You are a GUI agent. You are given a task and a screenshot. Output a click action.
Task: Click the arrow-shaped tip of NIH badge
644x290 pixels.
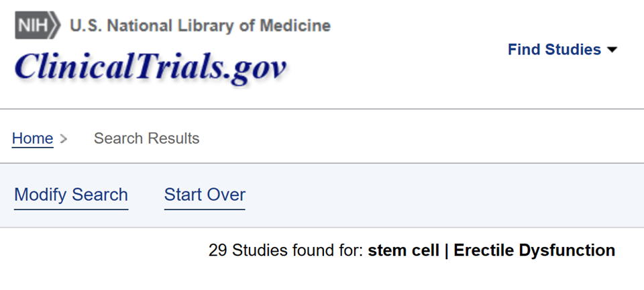(x=54, y=26)
